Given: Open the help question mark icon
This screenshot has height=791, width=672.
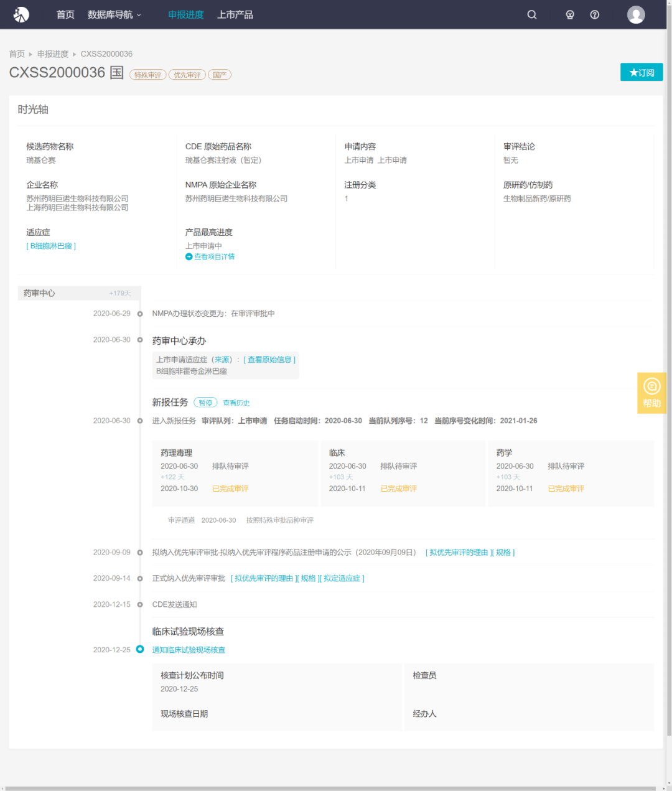Looking at the screenshot, I should (595, 14).
